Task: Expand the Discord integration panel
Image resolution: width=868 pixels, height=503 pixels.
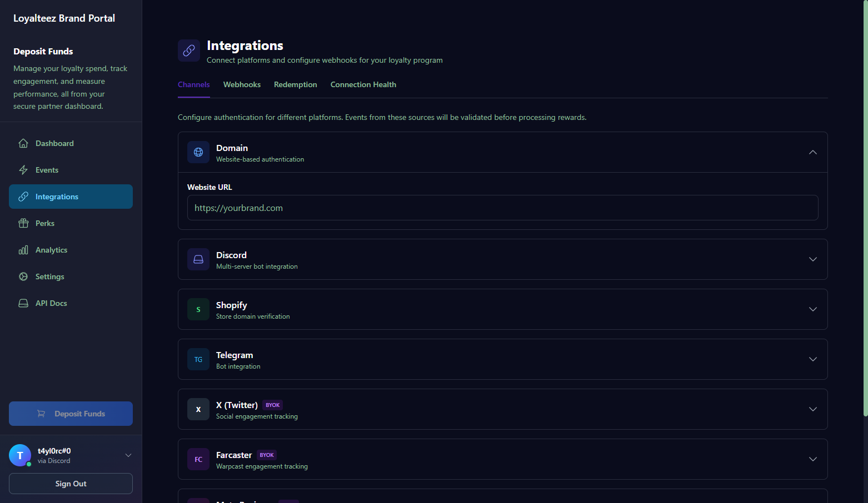Action: point(812,259)
